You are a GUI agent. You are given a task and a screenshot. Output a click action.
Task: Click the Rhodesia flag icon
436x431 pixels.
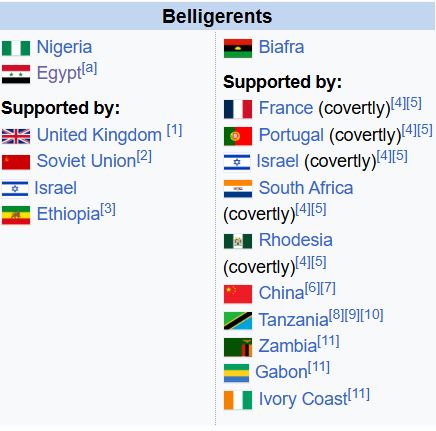(x=238, y=241)
